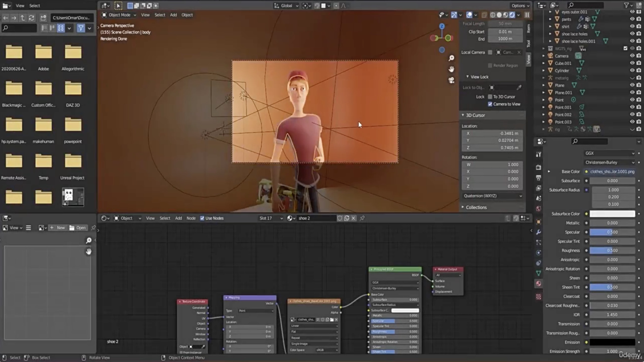Click the Open image button
The image size is (644, 362).
click(78, 228)
